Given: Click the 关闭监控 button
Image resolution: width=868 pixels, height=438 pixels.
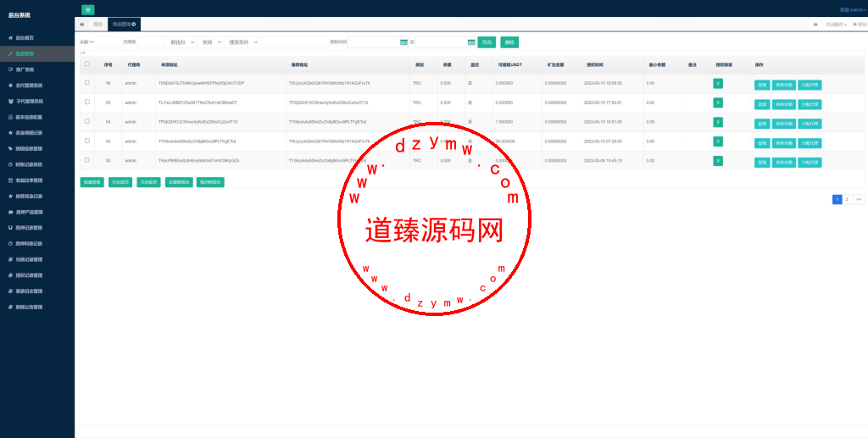Looking at the screenshot, I should tap(148, 182).
